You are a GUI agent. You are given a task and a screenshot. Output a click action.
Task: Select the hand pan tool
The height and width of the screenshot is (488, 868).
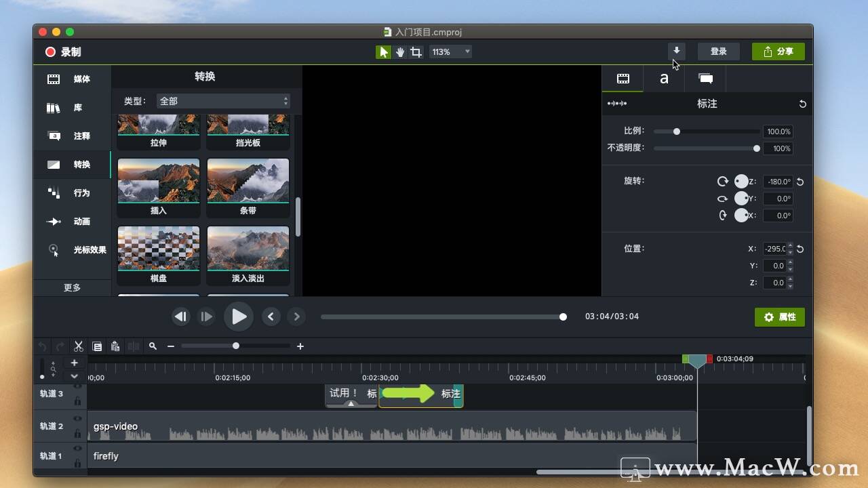click(x=400, y=52)
